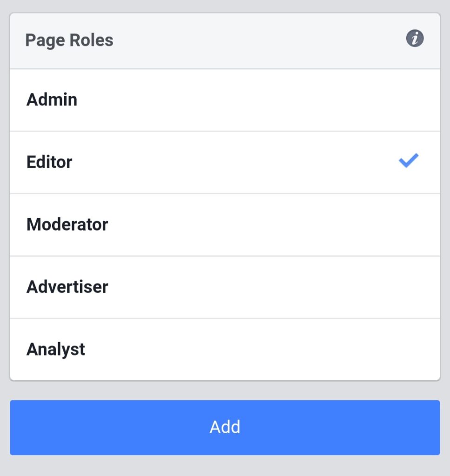Click the blank space in Analyst row
The image size is (450, 476).
click(x=262, y=350)
